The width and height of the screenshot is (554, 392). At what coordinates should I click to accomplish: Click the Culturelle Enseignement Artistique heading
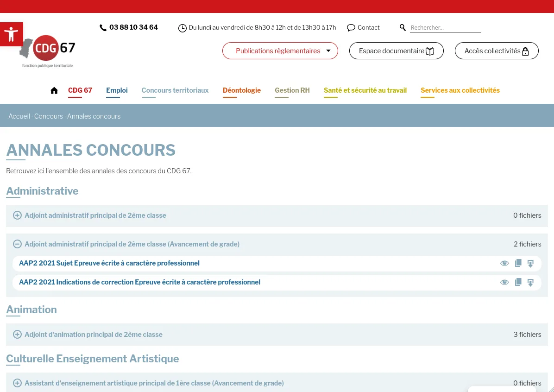click(93, 359)
